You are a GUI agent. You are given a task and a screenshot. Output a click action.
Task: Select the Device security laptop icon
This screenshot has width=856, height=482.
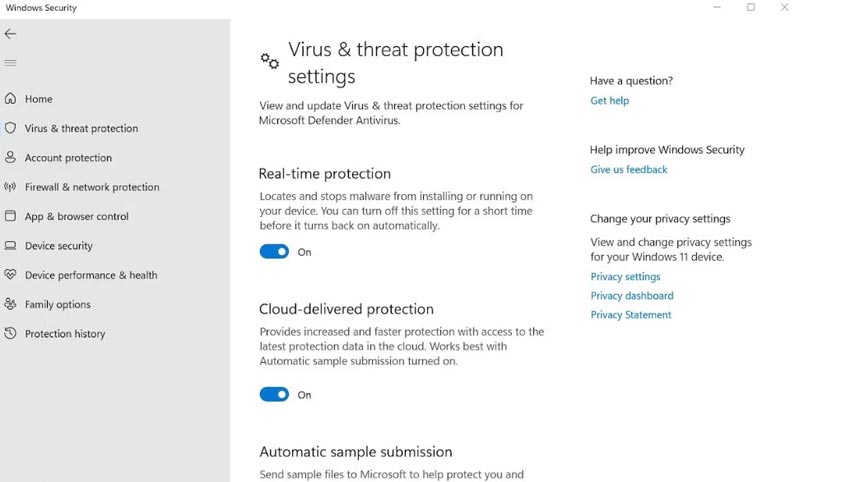click(x=10, y=245)
